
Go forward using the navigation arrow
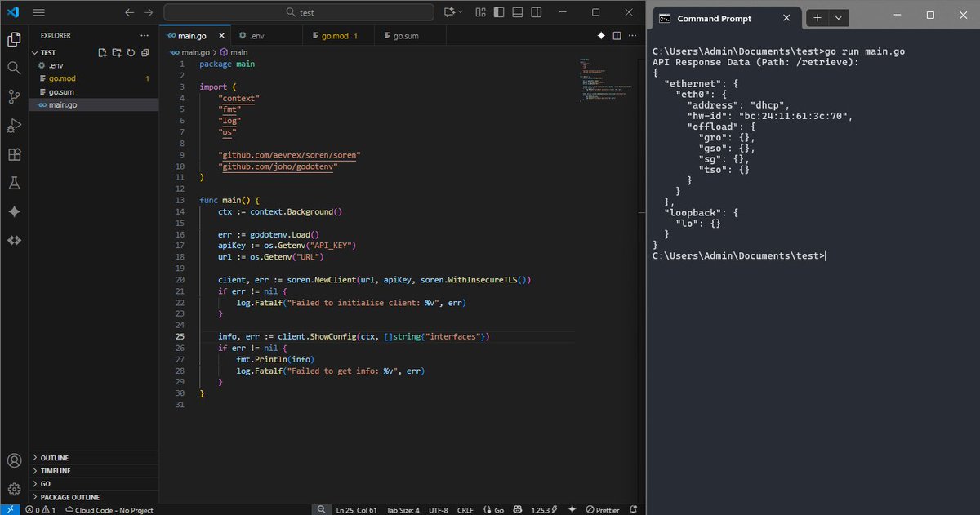click(148, 12)
